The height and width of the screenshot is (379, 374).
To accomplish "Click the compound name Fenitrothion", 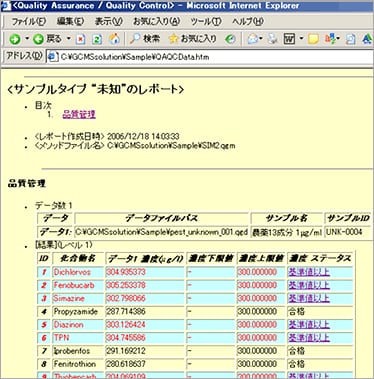I will (x=75, y=364).
